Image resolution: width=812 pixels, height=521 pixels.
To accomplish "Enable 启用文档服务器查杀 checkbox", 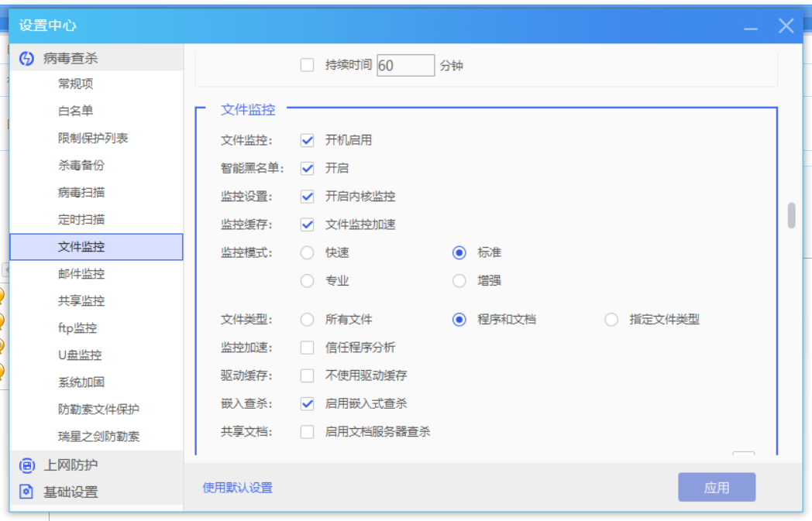I will [307, 431].
